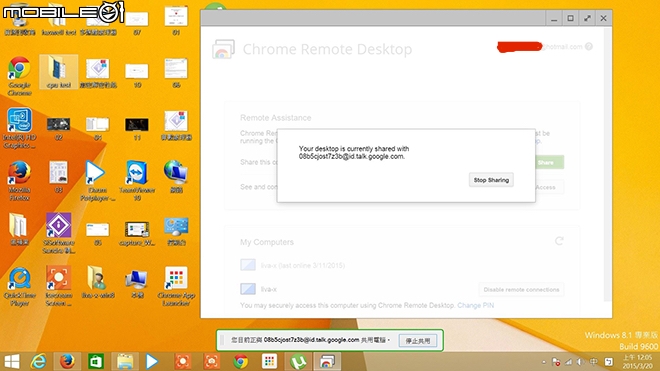Viewport: 660px width, 371px height.
Task: Open TeamViewer 10 desktop shortcut
Action: click(x=137, y=180)
